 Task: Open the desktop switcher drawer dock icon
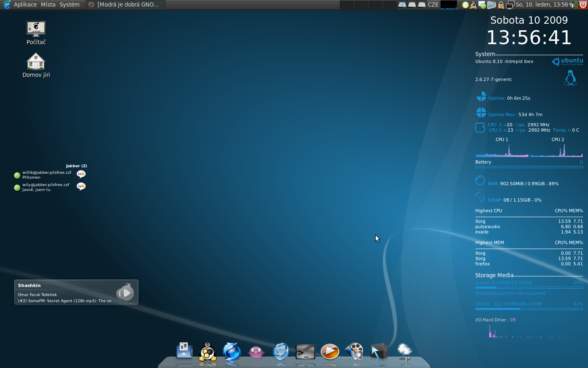click(x=184, y=350)
